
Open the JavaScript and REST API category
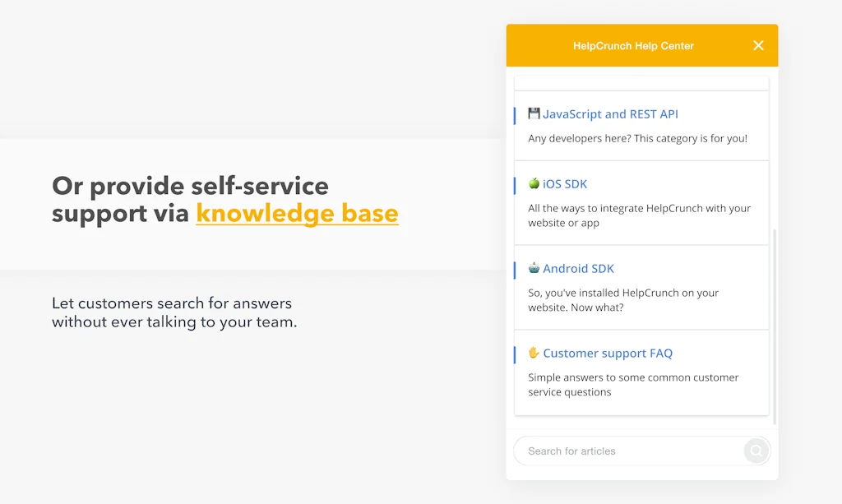pyautogui.click(x=612, y=113)
